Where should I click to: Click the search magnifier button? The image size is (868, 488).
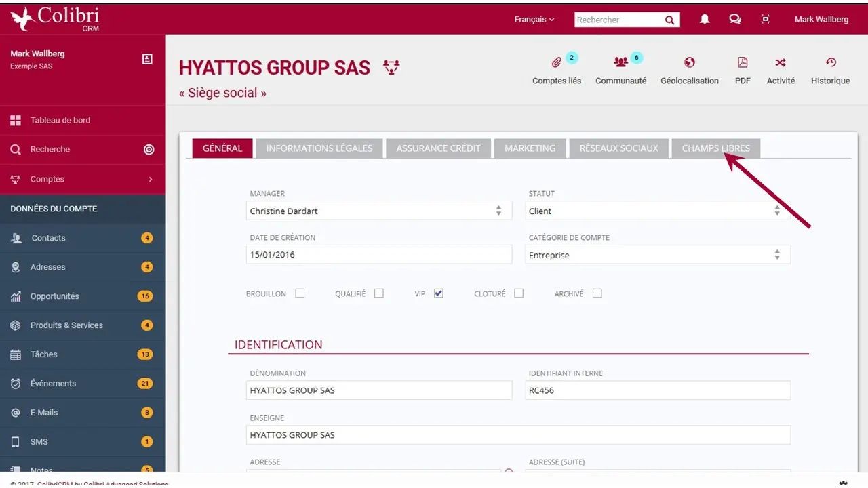click(669, 20)
